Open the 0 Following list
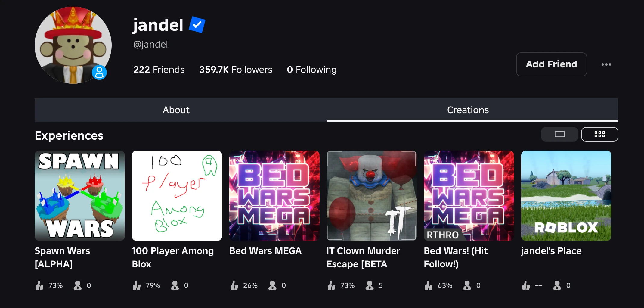This screenshot has height=308, width=644. (x=311, y=70)
